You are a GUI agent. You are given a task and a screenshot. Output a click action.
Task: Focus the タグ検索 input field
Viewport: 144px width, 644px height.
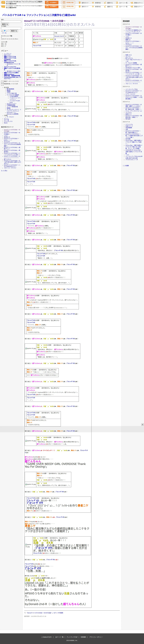click(x=11, y=28)
